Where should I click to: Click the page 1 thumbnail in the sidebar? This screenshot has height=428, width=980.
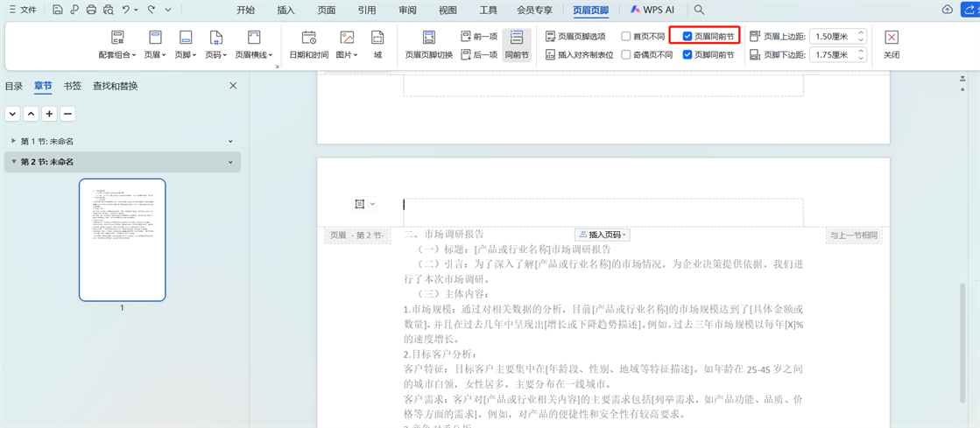pyautogui.click(x=122, y=239)
